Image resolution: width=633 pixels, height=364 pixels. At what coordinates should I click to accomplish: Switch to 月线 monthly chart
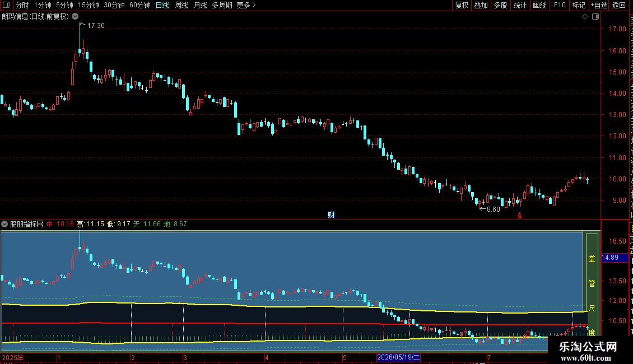coord(200,5)
